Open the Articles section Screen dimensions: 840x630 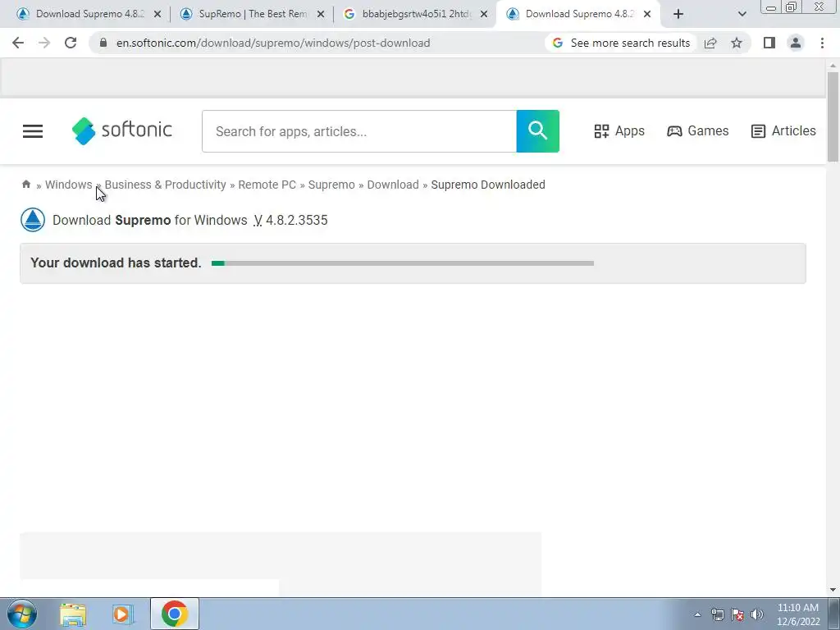pyautogui.click(x=783, y=131)
